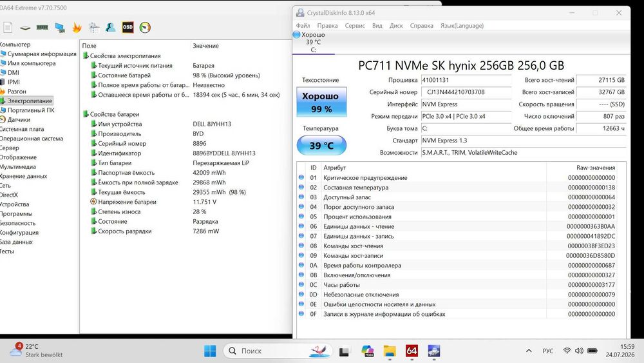Open the IPMI tree item
This screenshot has width=644, height=363.
pos(14,82)
